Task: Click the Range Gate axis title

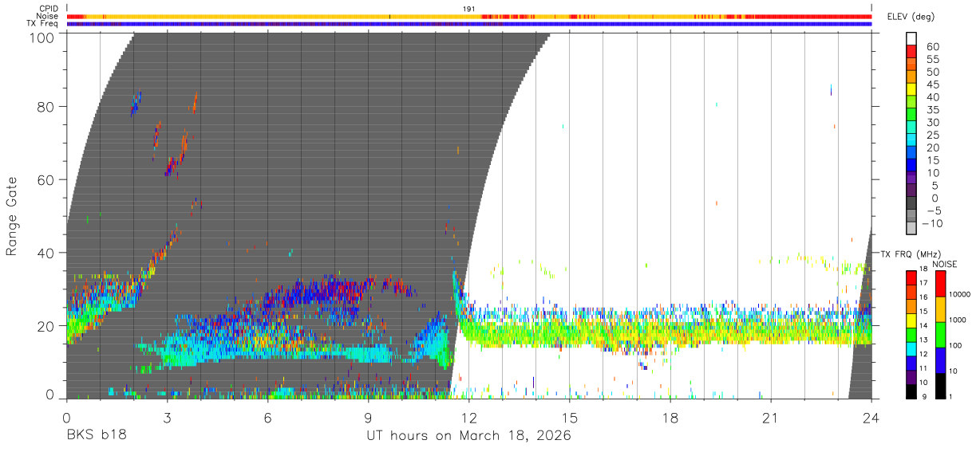Action: tap(12, 214)
